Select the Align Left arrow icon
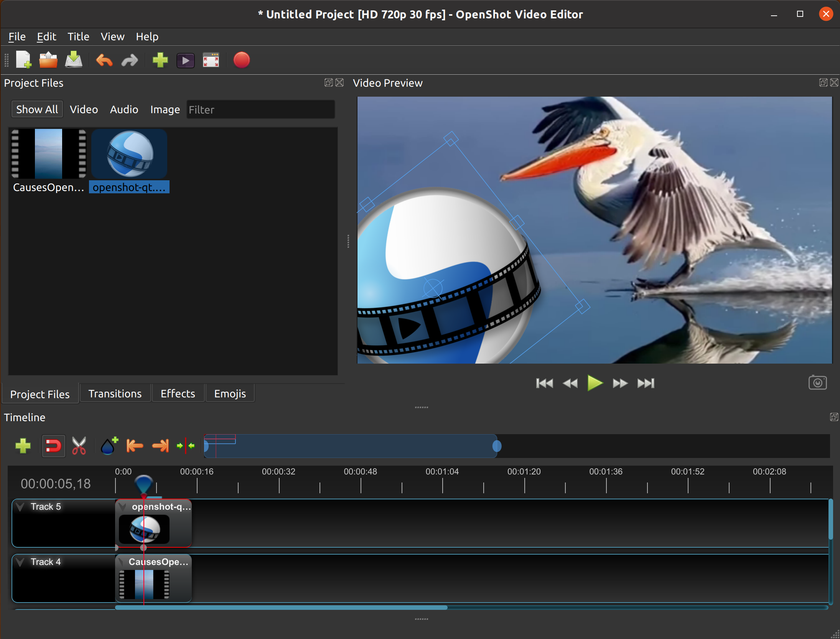Image resolution: width=840 pixels, height=639 pixels. click(134, 446)
